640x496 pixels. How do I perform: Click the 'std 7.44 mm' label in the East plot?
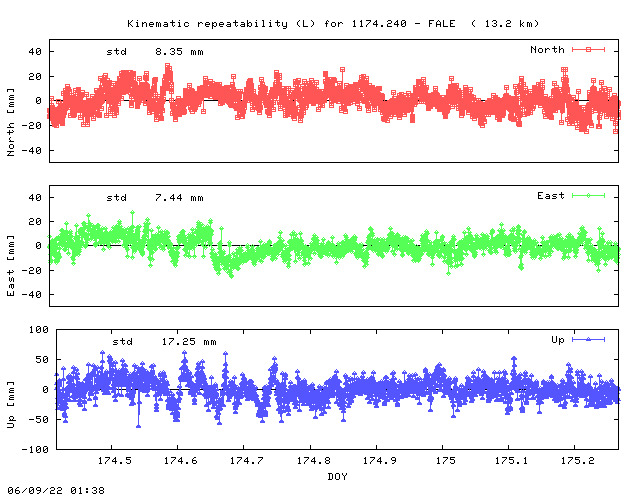pos(155,198)
